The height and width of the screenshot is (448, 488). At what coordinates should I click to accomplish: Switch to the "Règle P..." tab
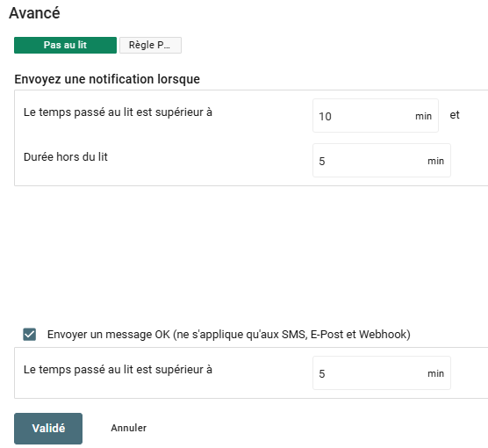tap(150, 45)
